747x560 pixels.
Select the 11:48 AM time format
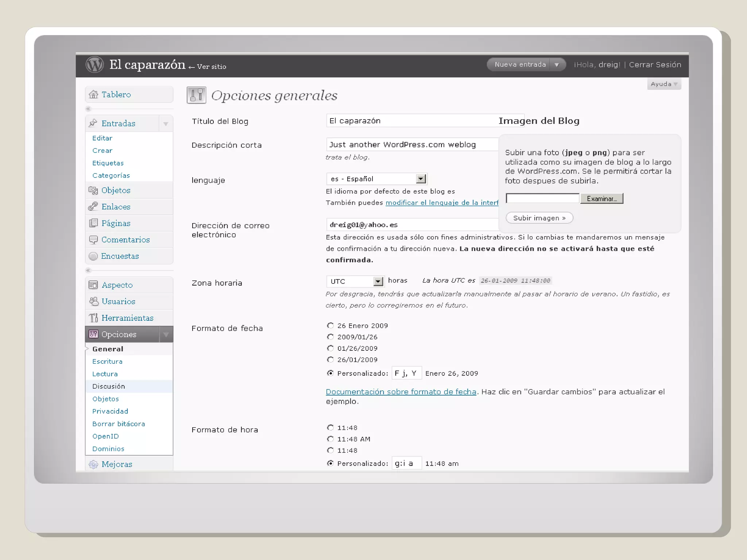pos(330,439)
